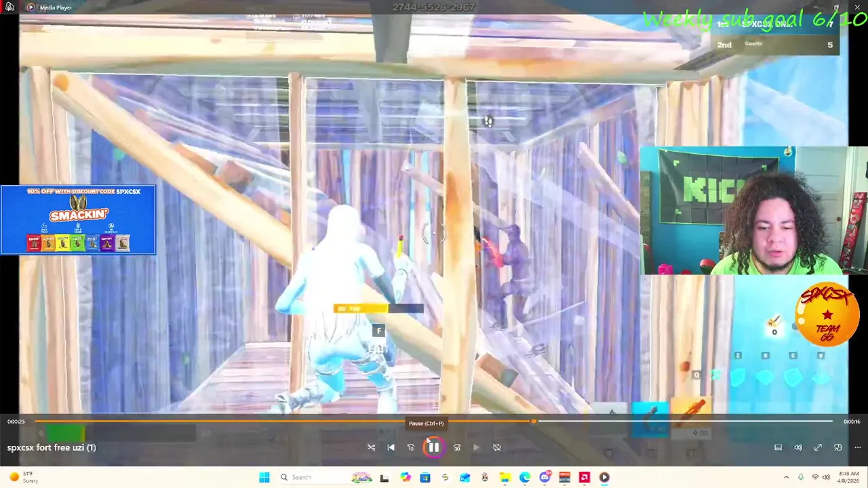Click the Media Player app icon in title bar
This screenshot has width=868, height=488.
click(x=31, y=7)
